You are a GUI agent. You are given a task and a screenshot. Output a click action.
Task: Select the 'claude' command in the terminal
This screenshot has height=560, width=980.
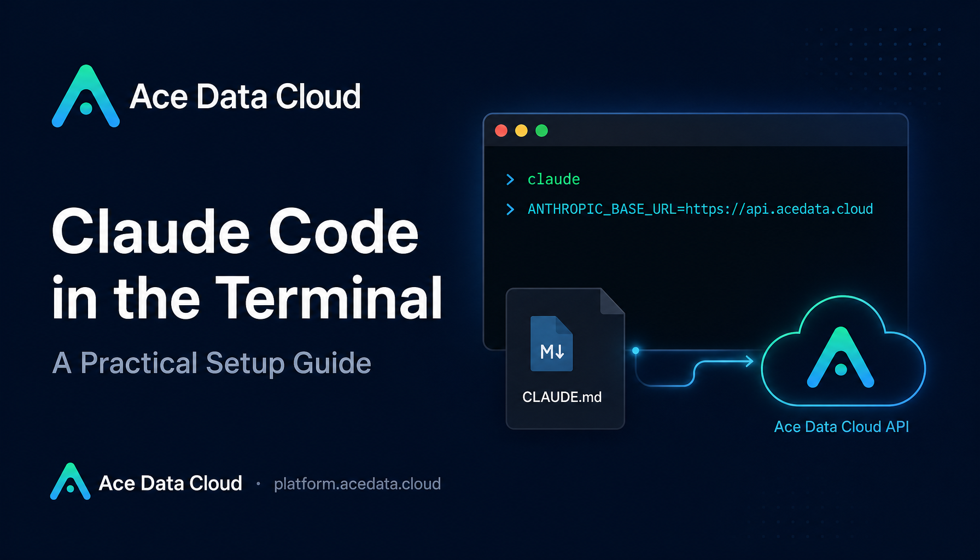pyautogui.click(x=553, y=179)
